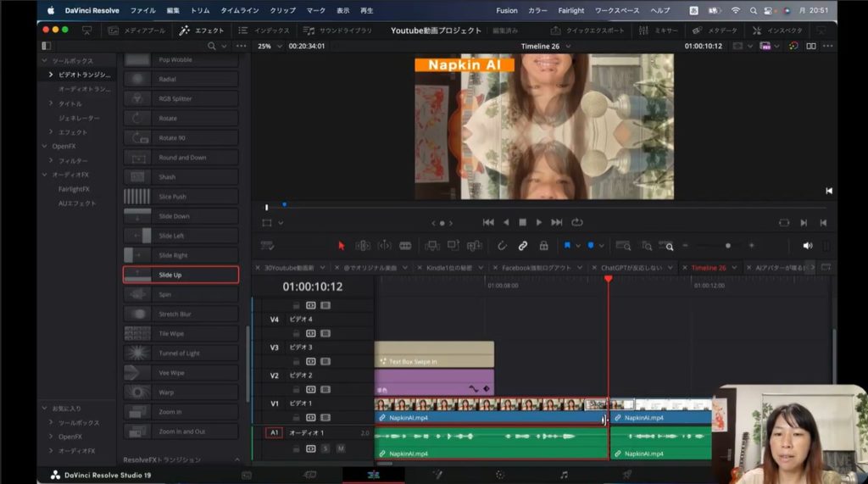Click the Position Lock padlock icon
Screen dimensions: 868x484
click(543, 246)
